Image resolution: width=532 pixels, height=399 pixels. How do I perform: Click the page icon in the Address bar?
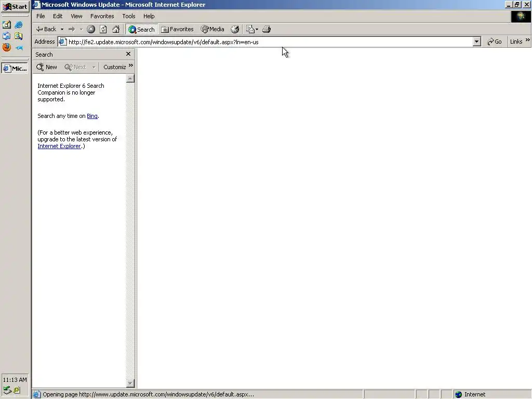[62, 42]
